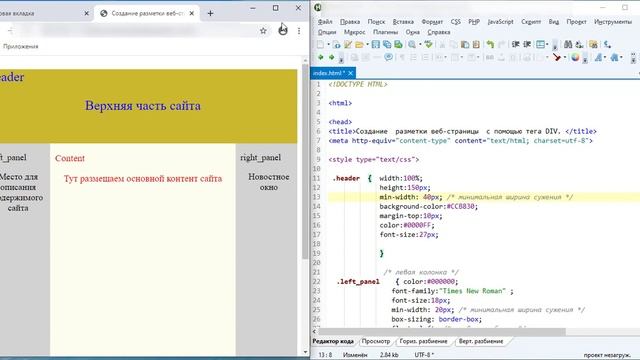
Task: Click the edit document pencil icon
Action: [x=348, y=44]
